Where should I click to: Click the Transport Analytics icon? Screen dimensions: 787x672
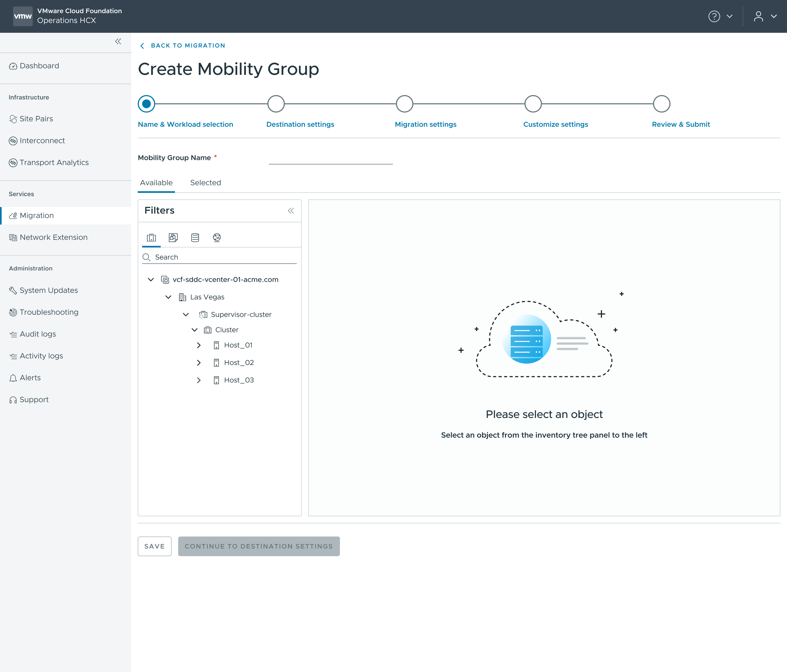pyautogui.click(x=13, y=163)
